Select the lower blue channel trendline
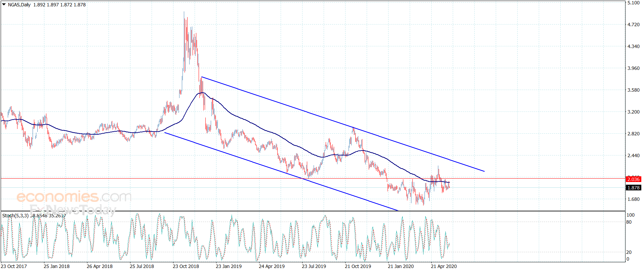The image size is (644, 271). (281, 172)
